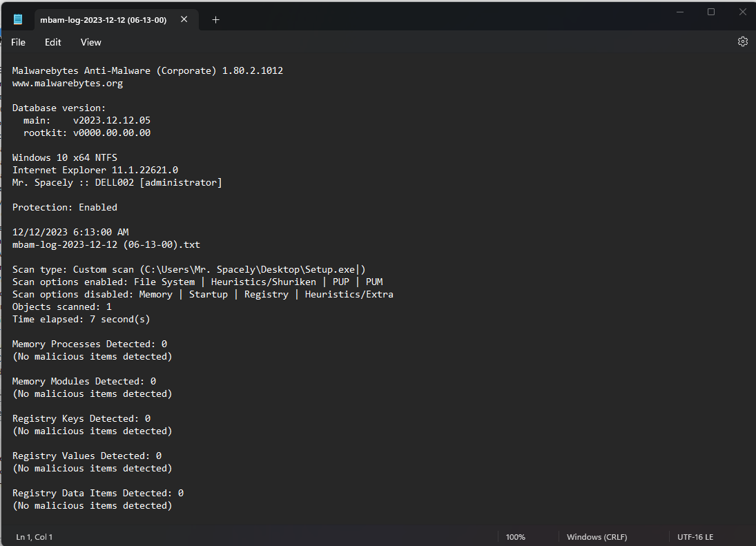The height and width of the screenshot is (546, 756).
Task: Add a new tab with plus button
Action: pyautogui.click(x=215, y=20)
